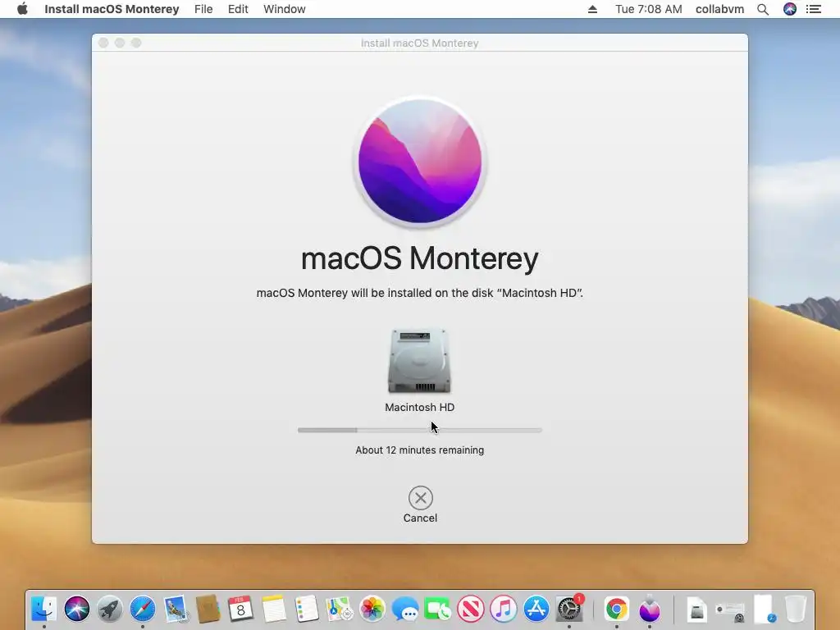Open the screenshot preview item in Dock
840x630 pixels.
(x=730, y=610)
